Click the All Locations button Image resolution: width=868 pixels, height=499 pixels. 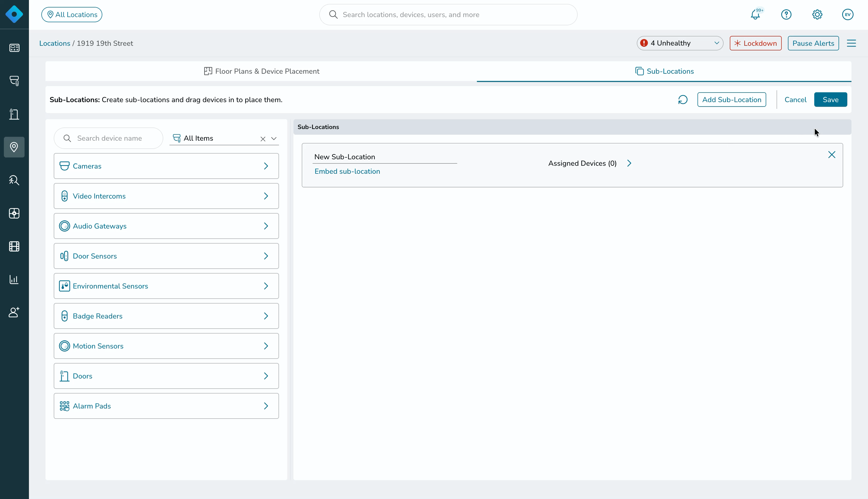click(x=72, y=14)
